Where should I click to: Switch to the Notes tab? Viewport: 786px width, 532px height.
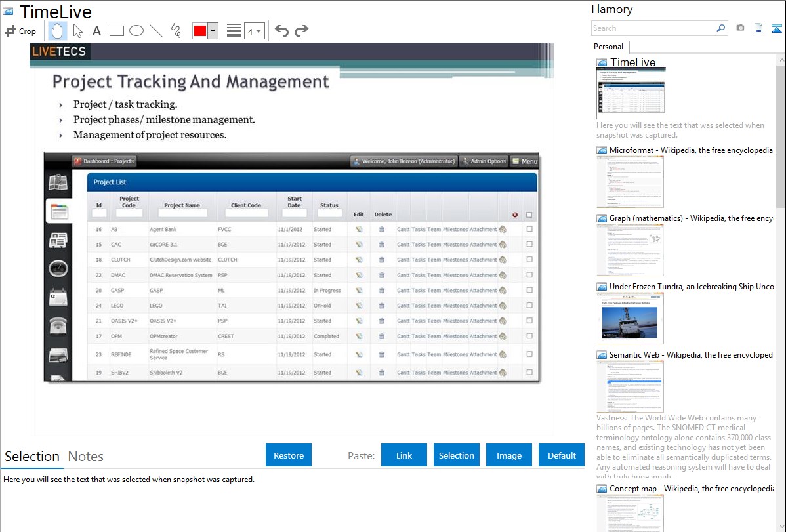(86, 457)
